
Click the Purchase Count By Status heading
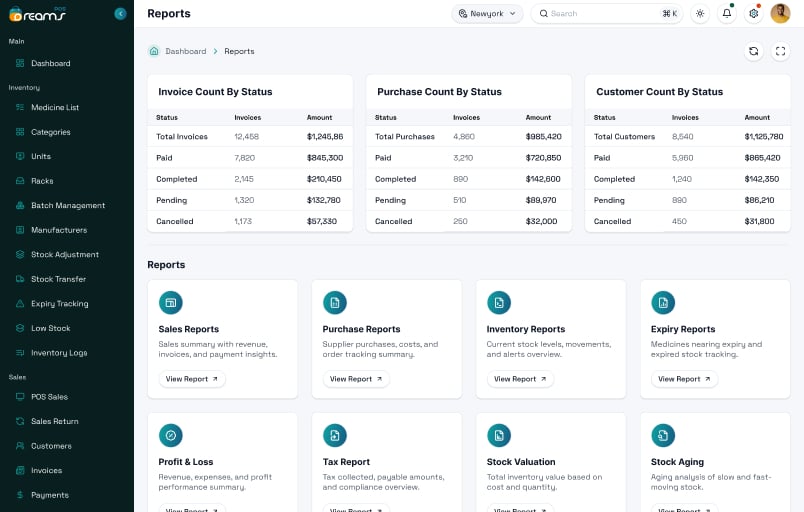(x=439, y=92)
